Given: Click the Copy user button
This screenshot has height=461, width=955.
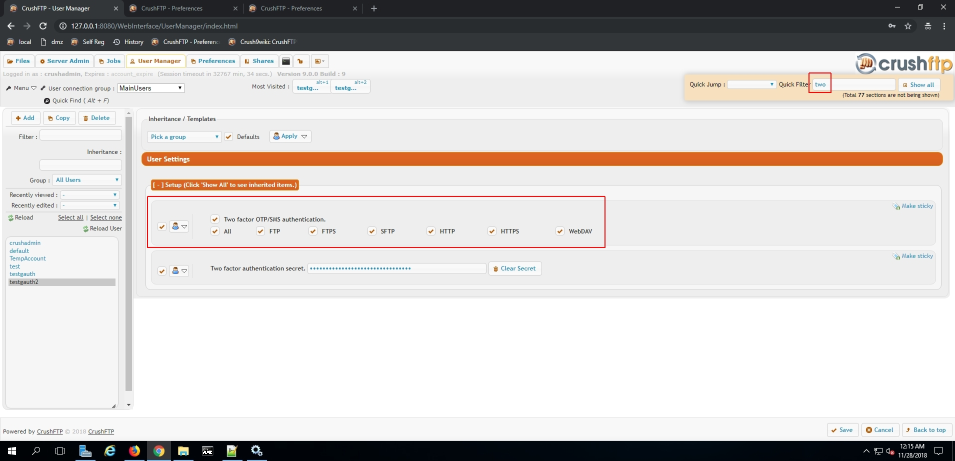Looking at the screenshot, I should (59, 118).
